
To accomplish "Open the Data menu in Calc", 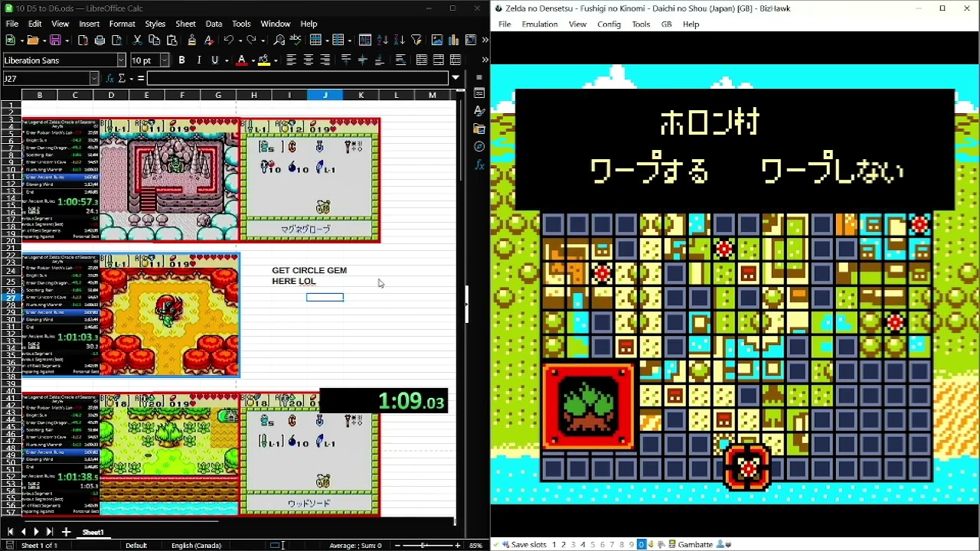I will click(214, 24).
